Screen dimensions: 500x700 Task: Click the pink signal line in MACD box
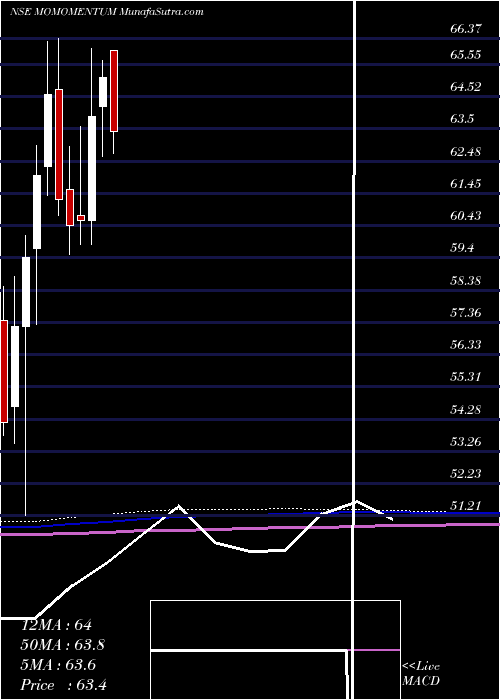tap(373, 650)
